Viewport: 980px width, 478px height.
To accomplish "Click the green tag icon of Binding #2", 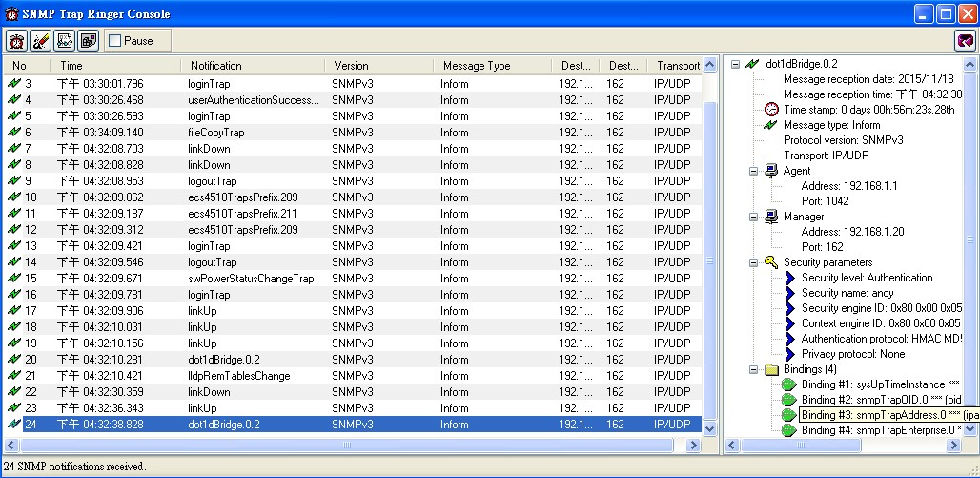I will [x=790, y=399].
